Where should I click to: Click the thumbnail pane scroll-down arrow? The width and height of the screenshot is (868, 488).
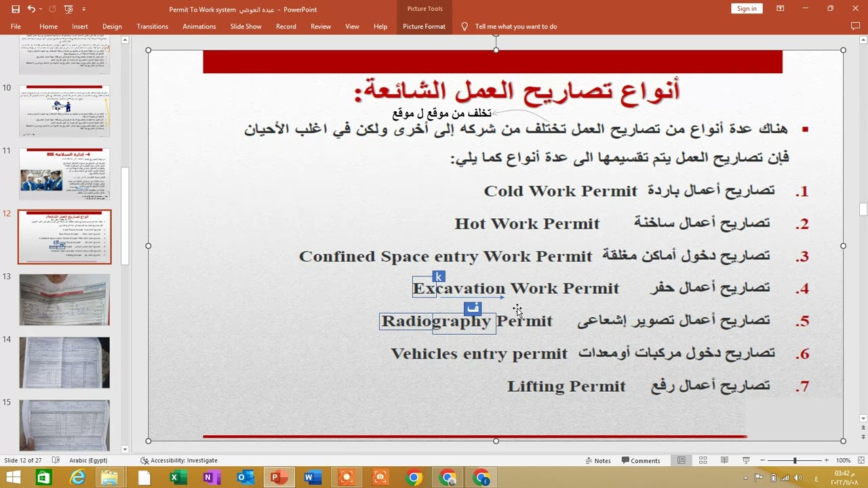tap(125, 449)
